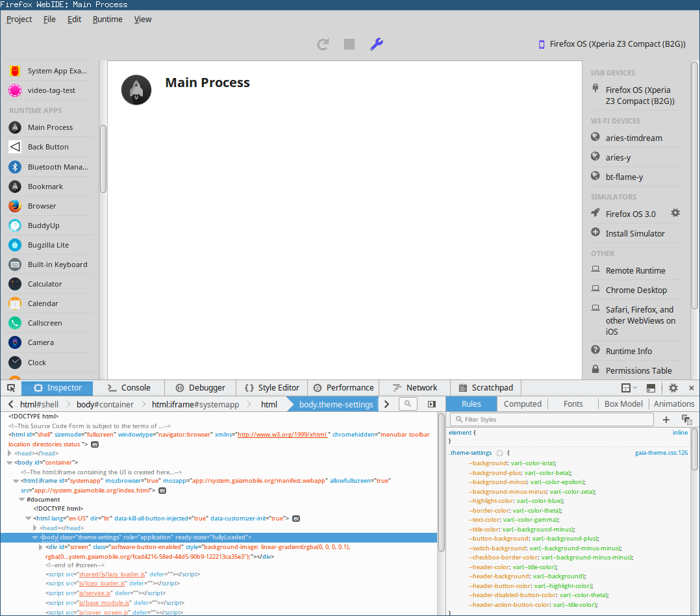Open runtime selector Firefox OS Xperia Z3
700x616 pixels.
[x=612, y=44]
